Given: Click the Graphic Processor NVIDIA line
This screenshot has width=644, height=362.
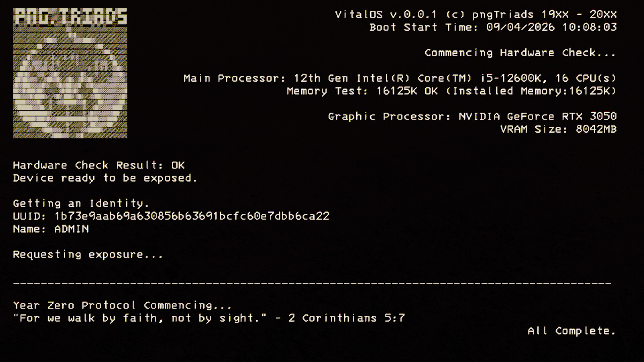Looking at the screenshot, I should coord(472,117).
